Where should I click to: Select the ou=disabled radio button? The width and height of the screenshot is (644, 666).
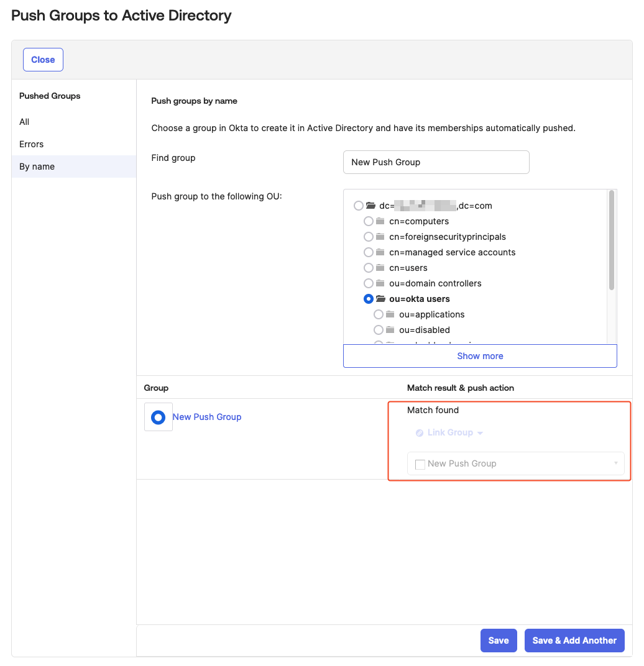[x=379, y=330]
